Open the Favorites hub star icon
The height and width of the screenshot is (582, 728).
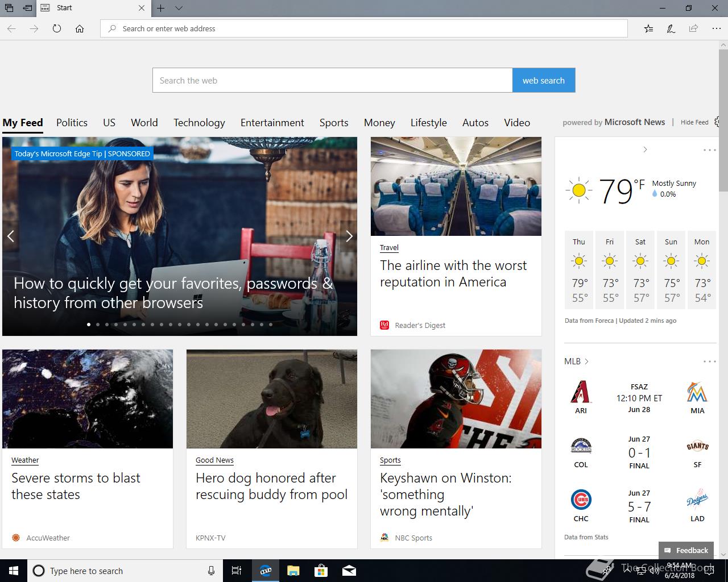pyautogui.click(x=648, y=28)
